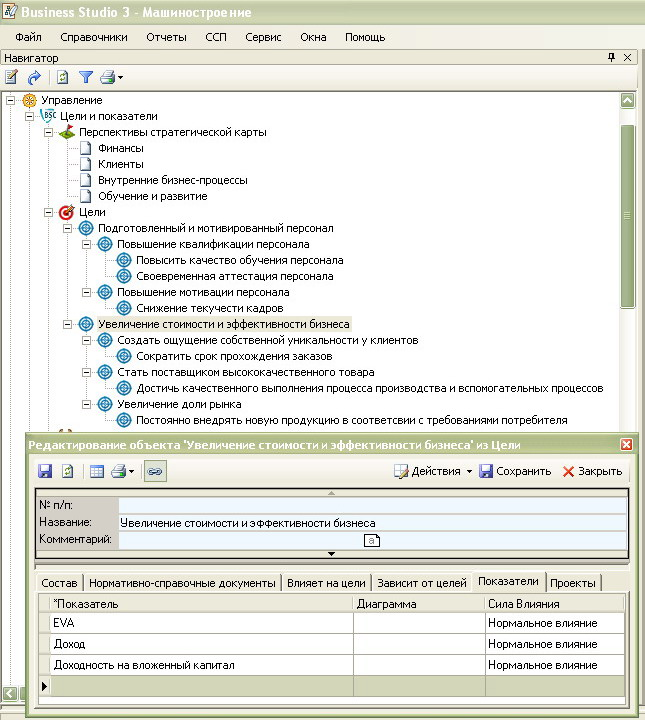The height and width of the screenshot is (720, 645).
Task: Select the 'Доход' cell in indicators table
Action: (x=200, y=644)
